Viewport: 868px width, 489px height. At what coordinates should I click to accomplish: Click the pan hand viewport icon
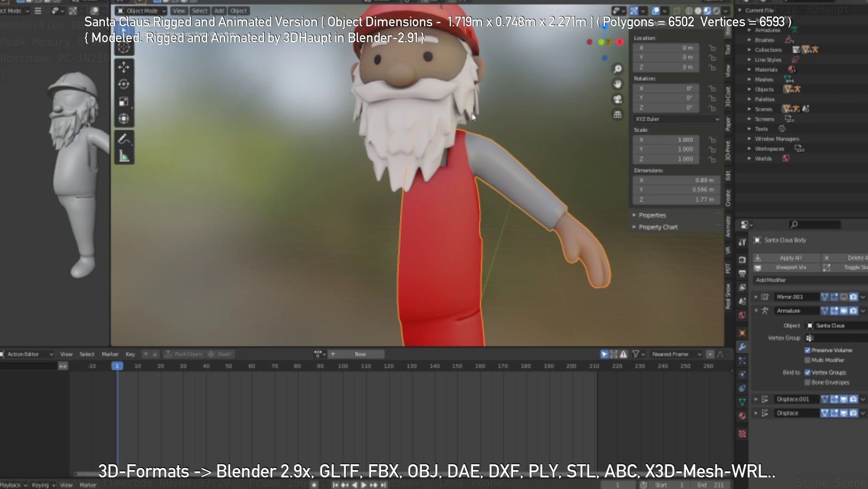(618, 84)
